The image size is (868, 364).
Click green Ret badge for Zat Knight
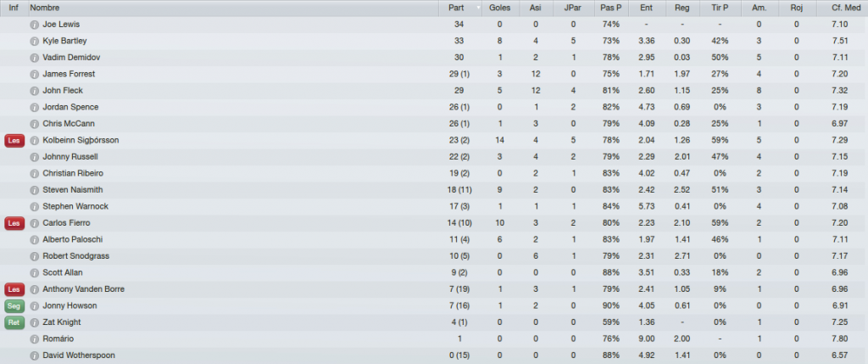pyautogui.click(x=14, y=322)
